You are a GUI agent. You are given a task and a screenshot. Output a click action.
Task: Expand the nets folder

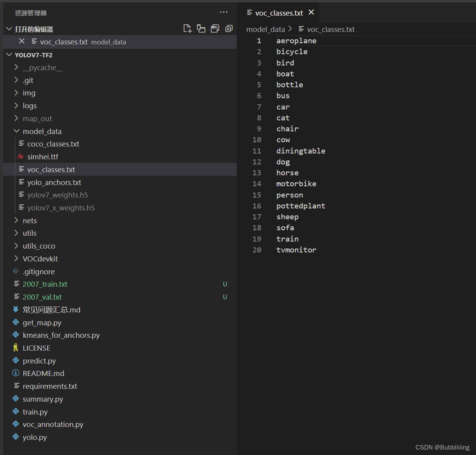click(16, 220)
